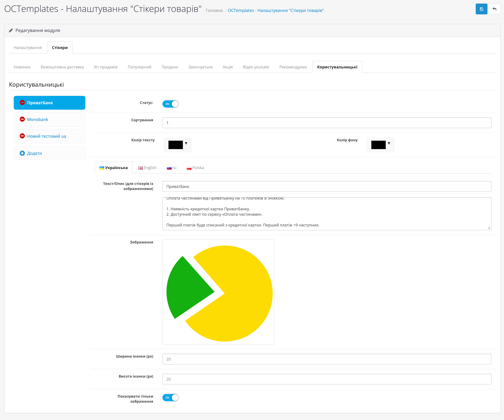Switch to the Polska flag tab
This screenshot has width=504, height=420.
[x=195, y=168]
